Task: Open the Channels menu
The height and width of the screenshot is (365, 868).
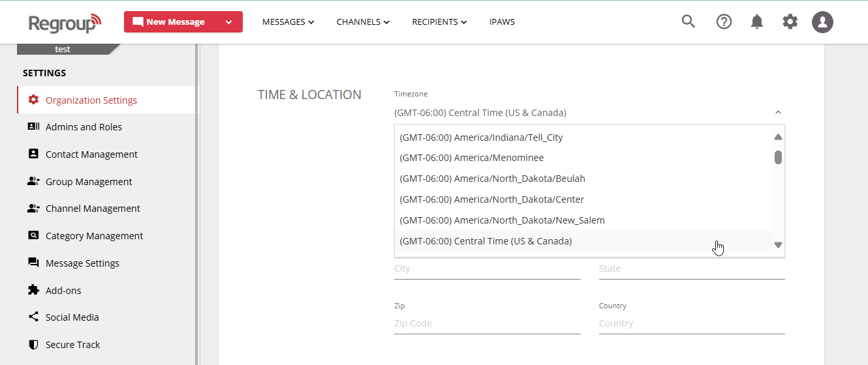Action: tap(363, 22)
